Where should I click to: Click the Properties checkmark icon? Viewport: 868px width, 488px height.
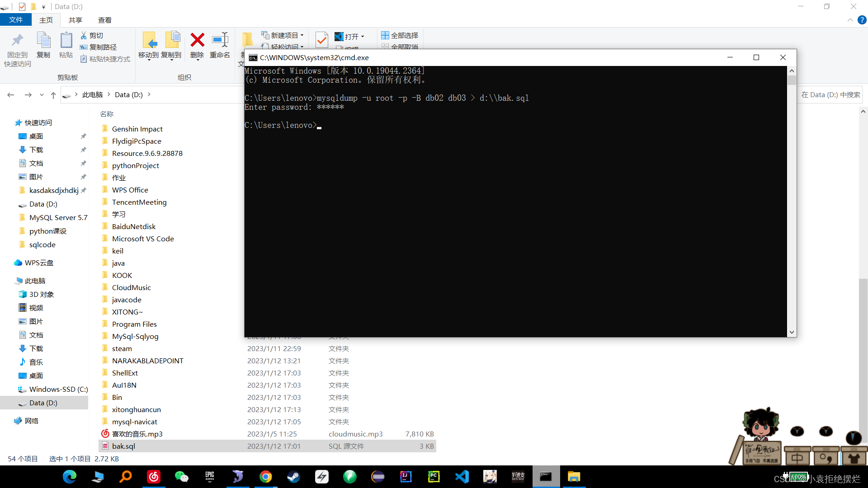(x=322, y=40)
